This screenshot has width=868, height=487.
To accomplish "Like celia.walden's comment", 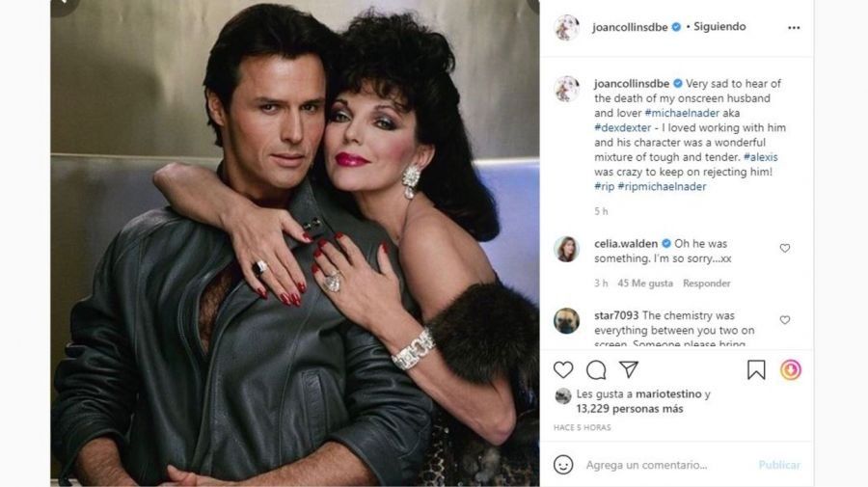I will click(784, 249).
